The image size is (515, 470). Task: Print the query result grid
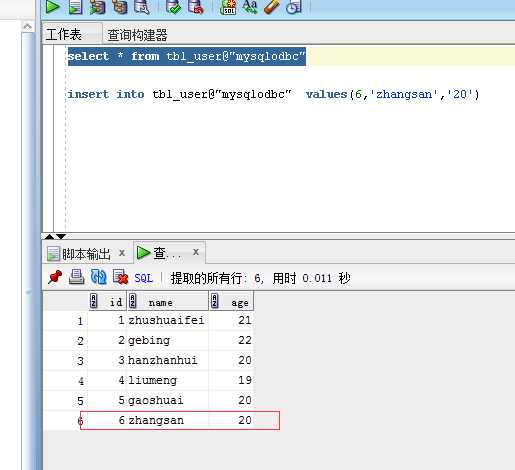[77, 277]
